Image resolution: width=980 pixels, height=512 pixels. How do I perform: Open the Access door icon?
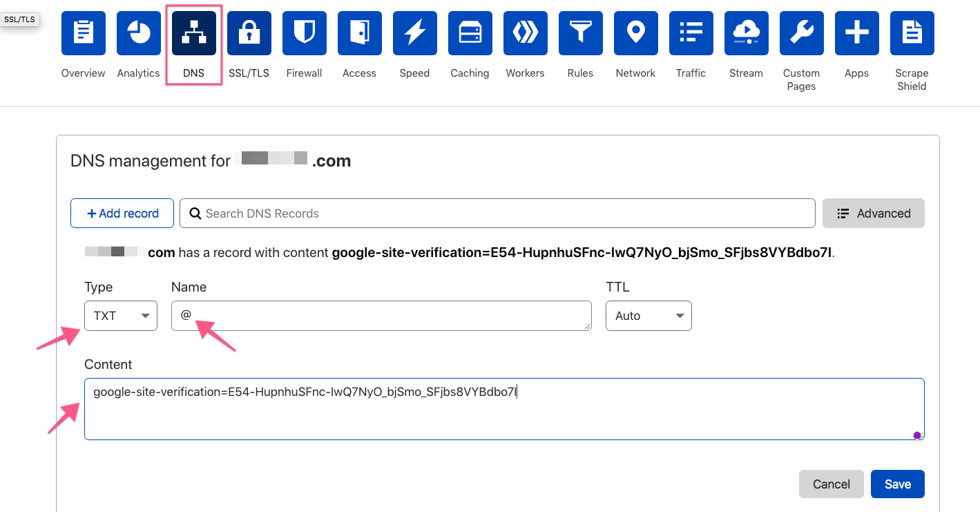pos(360,33)
